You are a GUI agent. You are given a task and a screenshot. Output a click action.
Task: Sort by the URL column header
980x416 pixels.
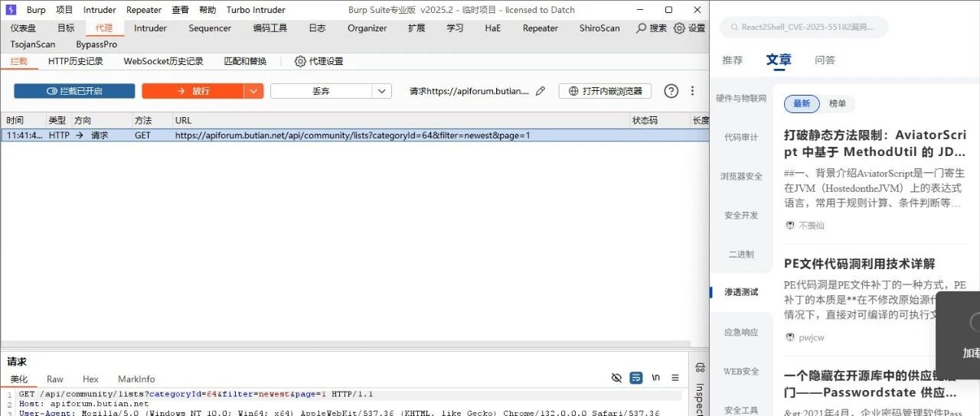[400, 120]
